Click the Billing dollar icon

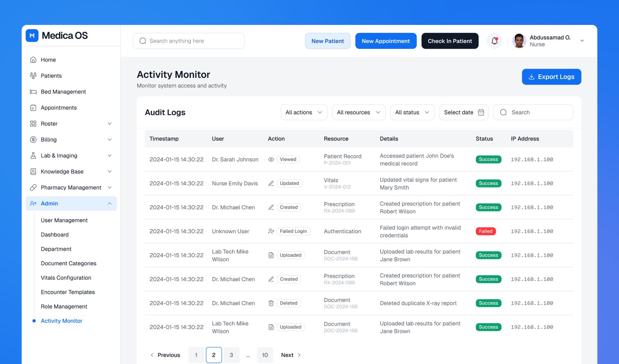pos(33,139)
